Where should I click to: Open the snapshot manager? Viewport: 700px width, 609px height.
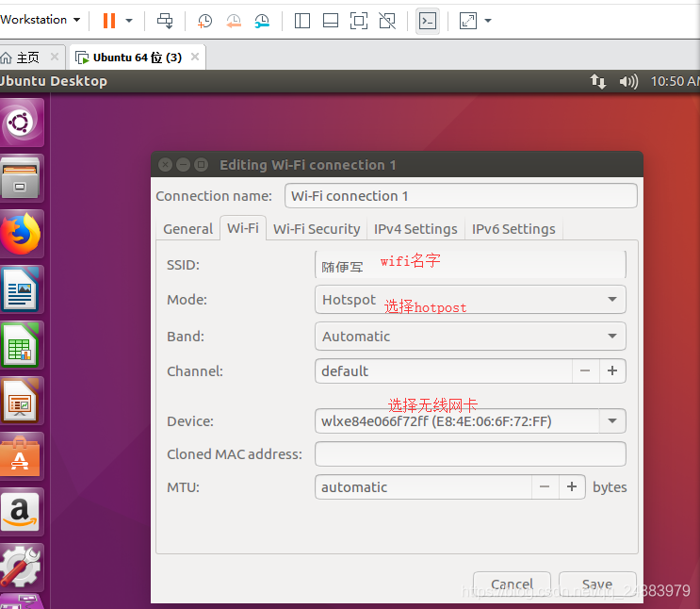click(x=262, y=21)
